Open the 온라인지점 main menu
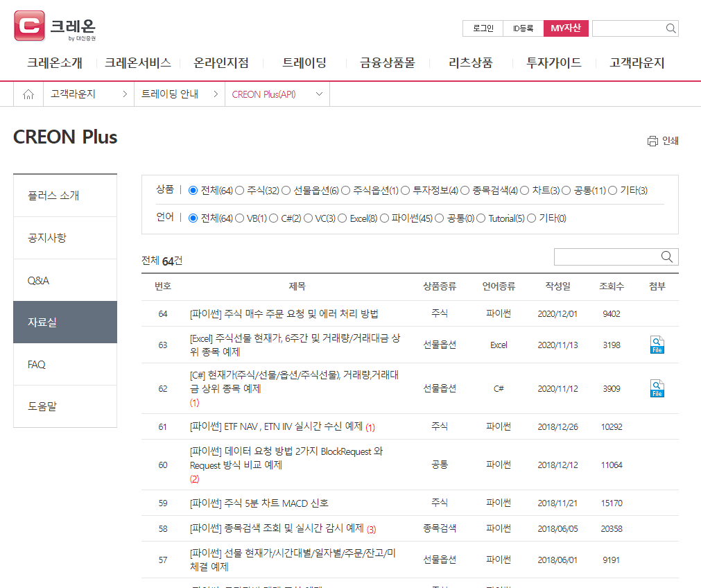 (x=221, y=62)
